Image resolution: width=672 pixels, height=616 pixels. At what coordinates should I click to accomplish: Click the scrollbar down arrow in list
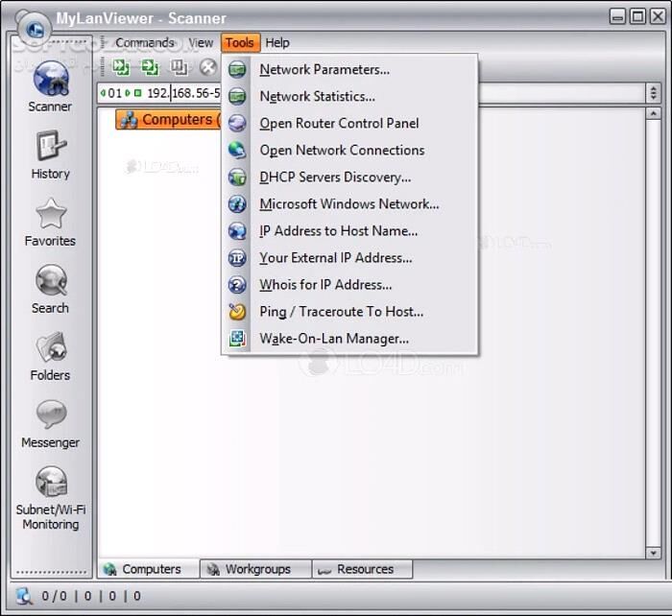point(653,553)
